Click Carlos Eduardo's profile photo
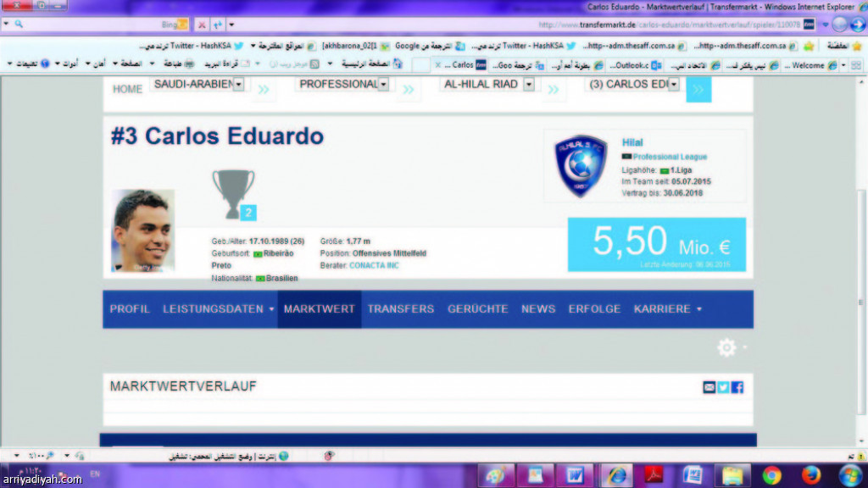 click(x=142, y=230)
